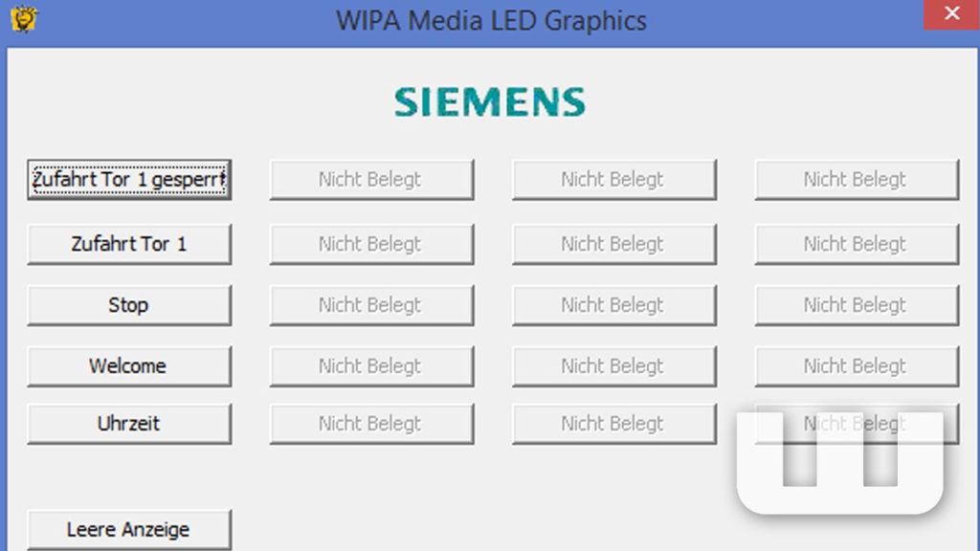Click the white watermark logo overlay
The image size is (980, 551).
(840, 462)
